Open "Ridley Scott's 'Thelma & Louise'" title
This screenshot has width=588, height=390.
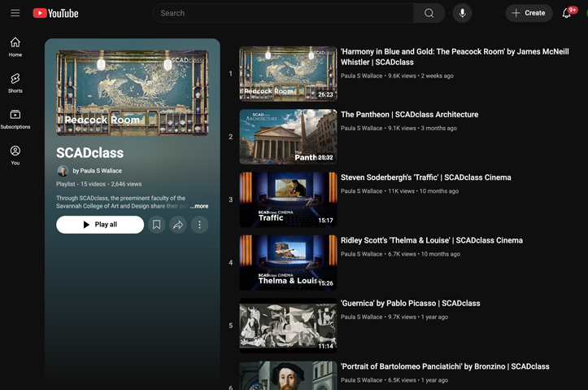click(x=432, y=241)
